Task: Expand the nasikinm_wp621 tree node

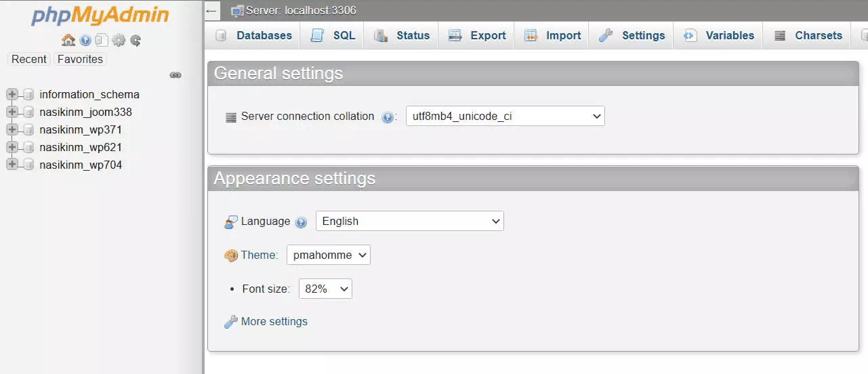Action: point(12,148)
